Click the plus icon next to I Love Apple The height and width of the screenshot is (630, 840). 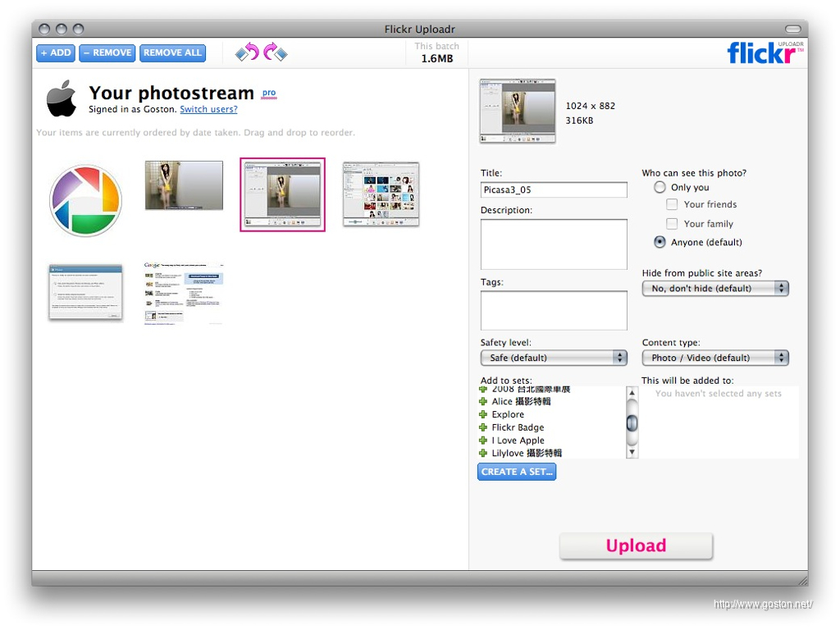[482, 440]
